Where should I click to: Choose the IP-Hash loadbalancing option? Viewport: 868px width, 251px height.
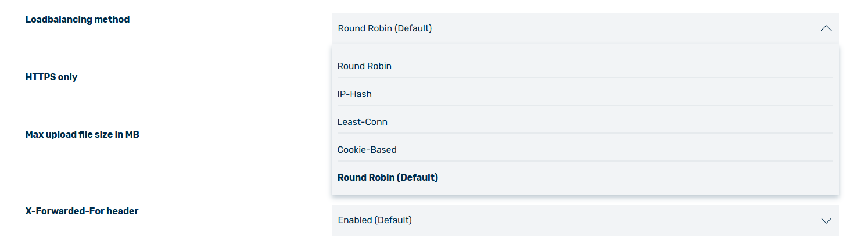pyautogui.click(x=354, y=94)
